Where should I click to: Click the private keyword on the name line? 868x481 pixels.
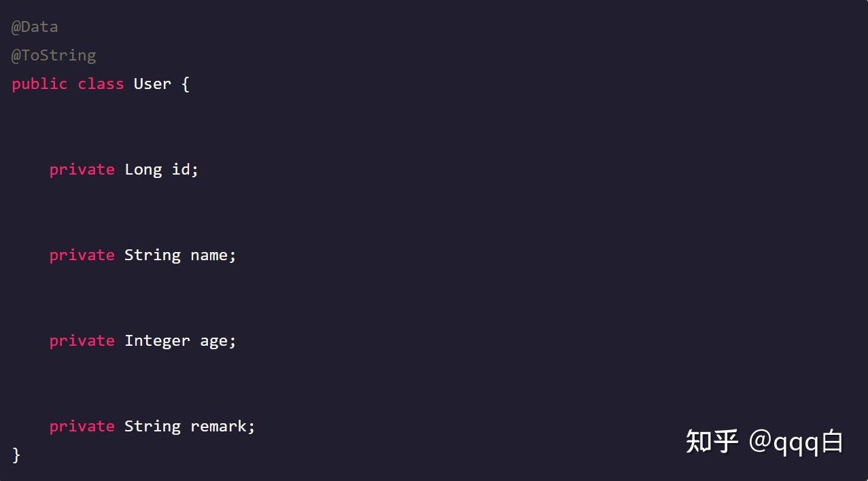[82, 255]
